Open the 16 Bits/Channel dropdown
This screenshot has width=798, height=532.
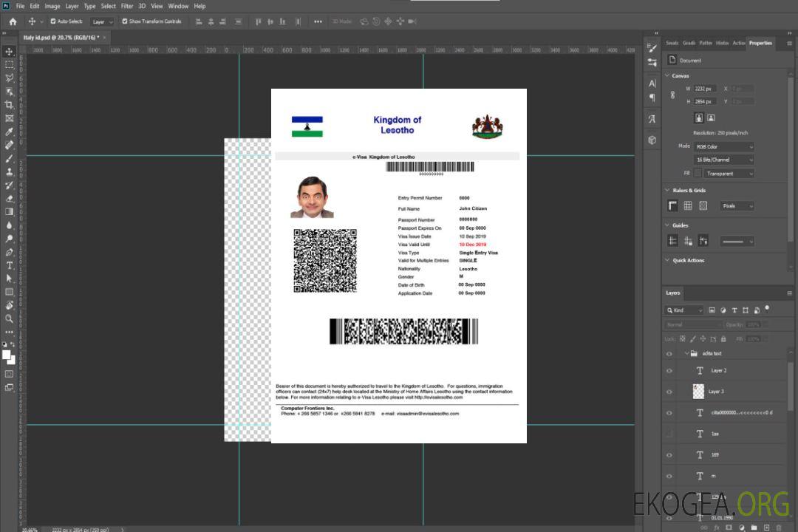(724, 160)
